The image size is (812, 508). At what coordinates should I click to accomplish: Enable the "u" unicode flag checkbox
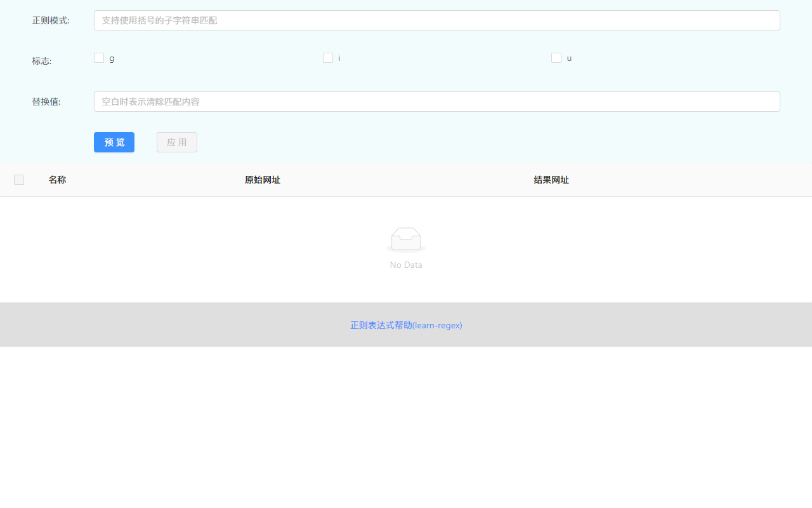(x=556, y=57)
